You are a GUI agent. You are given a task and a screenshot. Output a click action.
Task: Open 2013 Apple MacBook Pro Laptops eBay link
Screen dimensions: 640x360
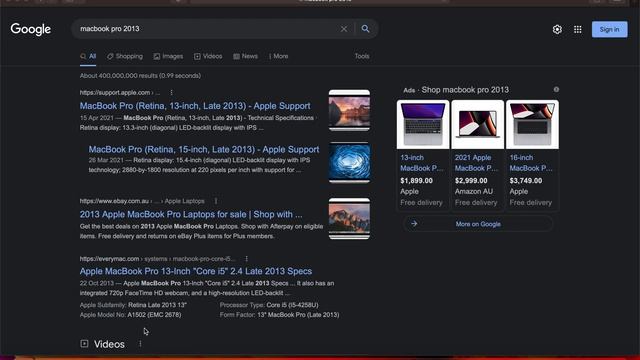point(191,214)
